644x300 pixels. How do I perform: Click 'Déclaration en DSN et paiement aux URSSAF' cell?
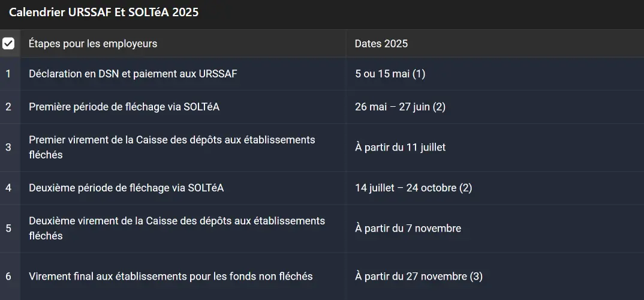[133, 74]
